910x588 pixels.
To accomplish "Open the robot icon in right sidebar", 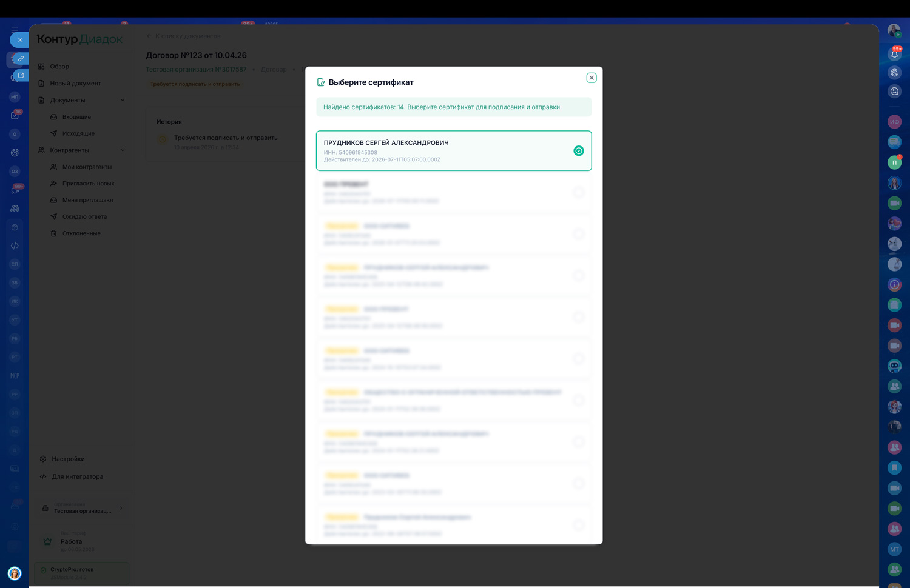I will pyautogui.click(x=894, y=366).
